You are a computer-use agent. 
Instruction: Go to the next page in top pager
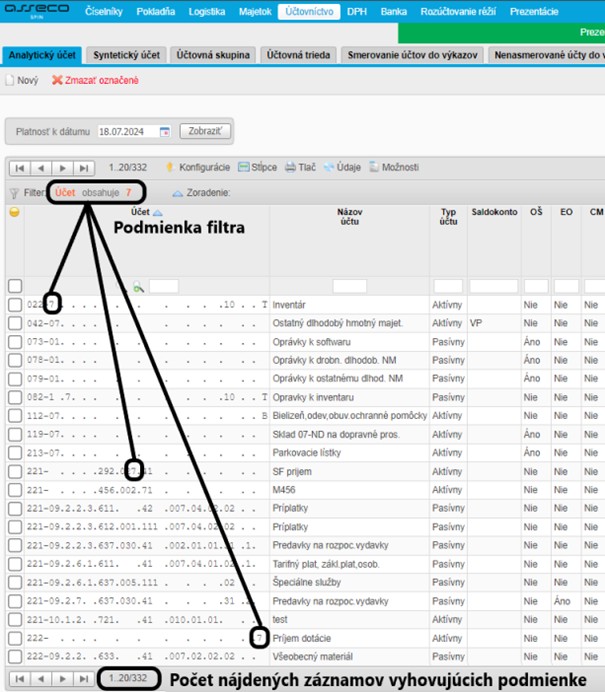coord(62,168)
